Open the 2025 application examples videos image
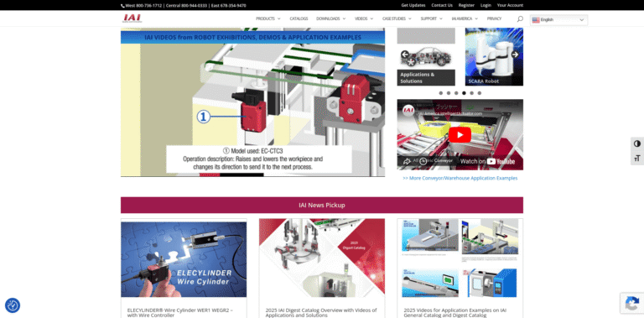The height and width of the screenshot is (318, 644). 460,258
